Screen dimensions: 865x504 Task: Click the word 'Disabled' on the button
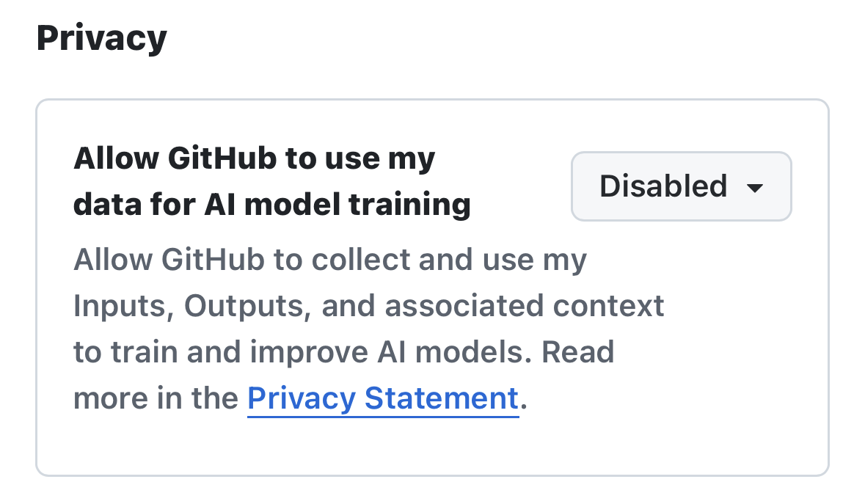coord(663,186)
